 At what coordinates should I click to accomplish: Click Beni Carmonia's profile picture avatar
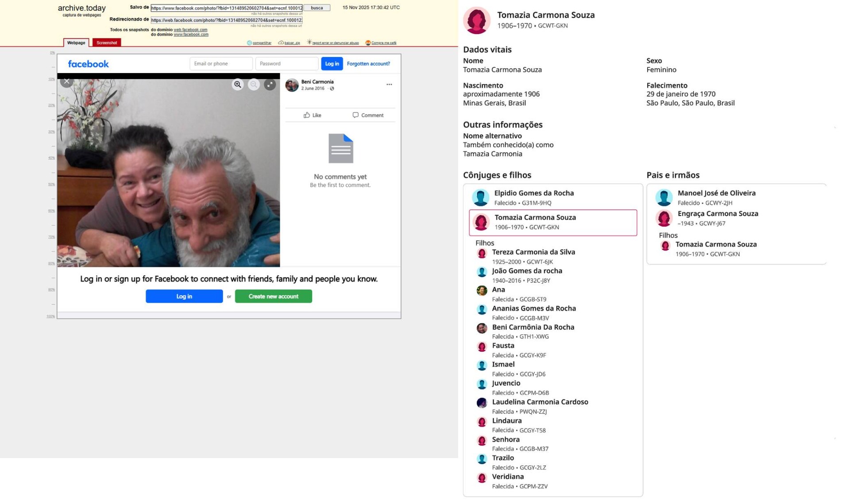click(x=292, y=85)
